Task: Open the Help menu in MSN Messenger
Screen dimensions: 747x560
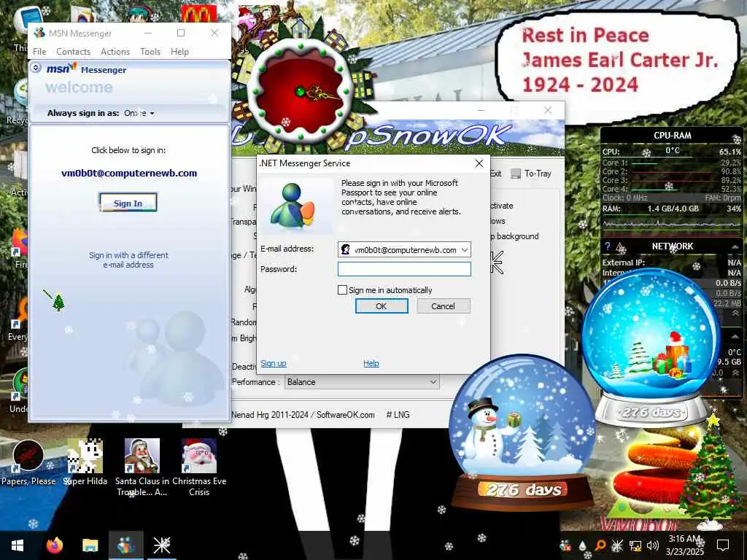Action: [179, 52]
